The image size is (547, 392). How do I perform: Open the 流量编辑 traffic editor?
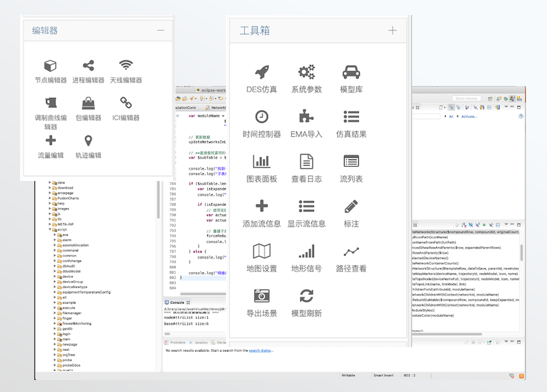pos(51,146)
